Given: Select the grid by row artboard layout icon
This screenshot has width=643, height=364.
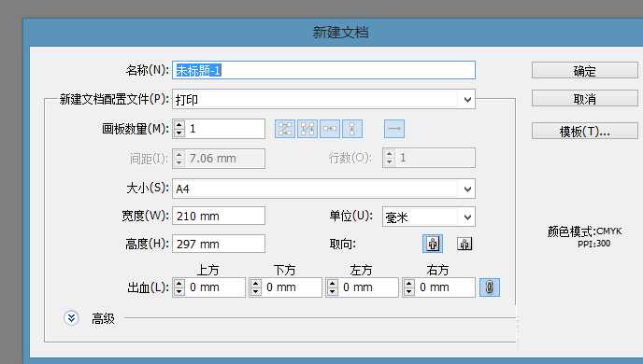Looking at the screenshot, I should point(285,129).
